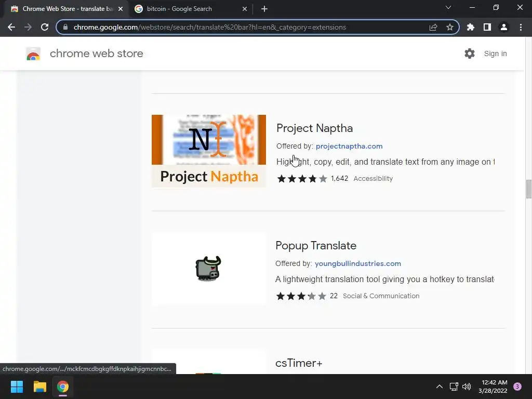Screen dimensions: 532x399
Task: Open the clock and date panel
Action: 493,387
